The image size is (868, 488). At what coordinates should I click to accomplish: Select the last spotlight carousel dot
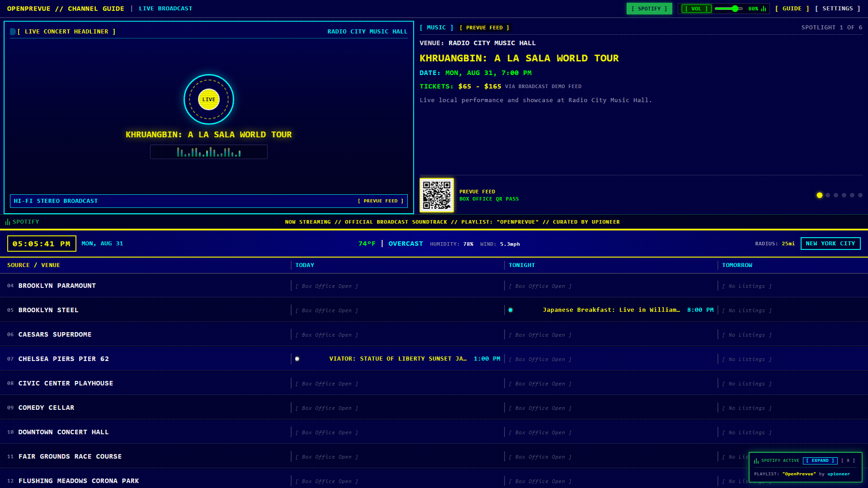click(860, 195)
